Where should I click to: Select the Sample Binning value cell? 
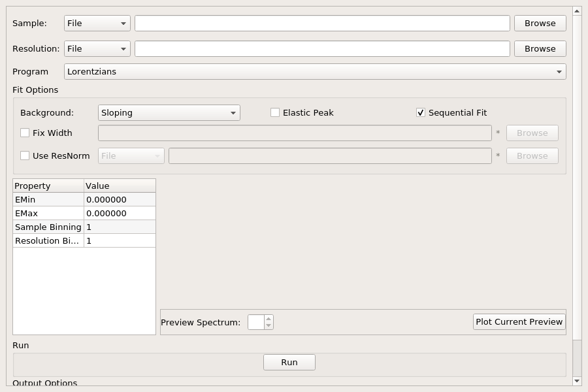tap(120, 227)
